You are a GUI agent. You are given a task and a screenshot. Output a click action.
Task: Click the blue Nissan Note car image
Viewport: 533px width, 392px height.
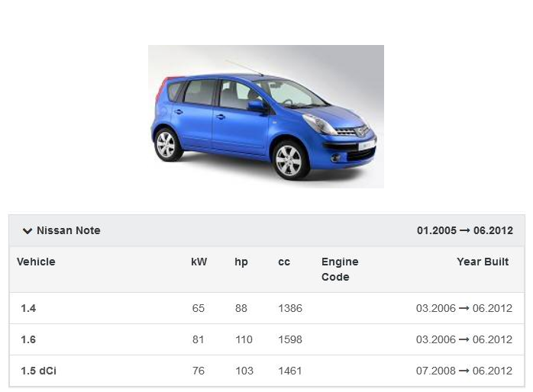[266, 116]
